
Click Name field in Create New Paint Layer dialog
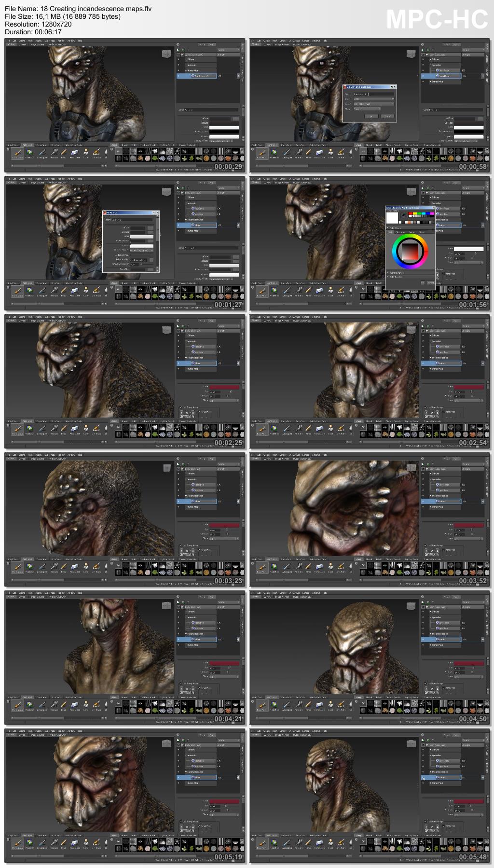(374, 94)
